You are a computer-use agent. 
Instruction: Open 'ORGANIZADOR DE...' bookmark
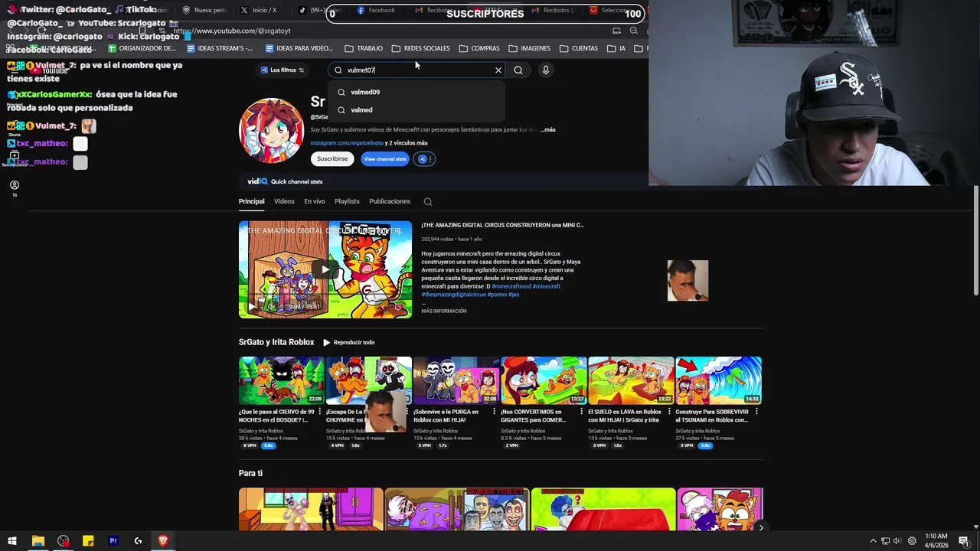click(x=142, y=48)
